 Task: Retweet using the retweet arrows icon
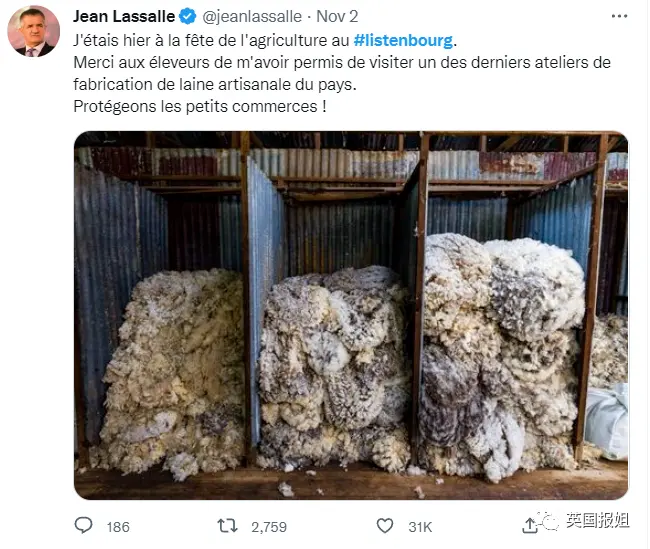(x=228, y=526)
